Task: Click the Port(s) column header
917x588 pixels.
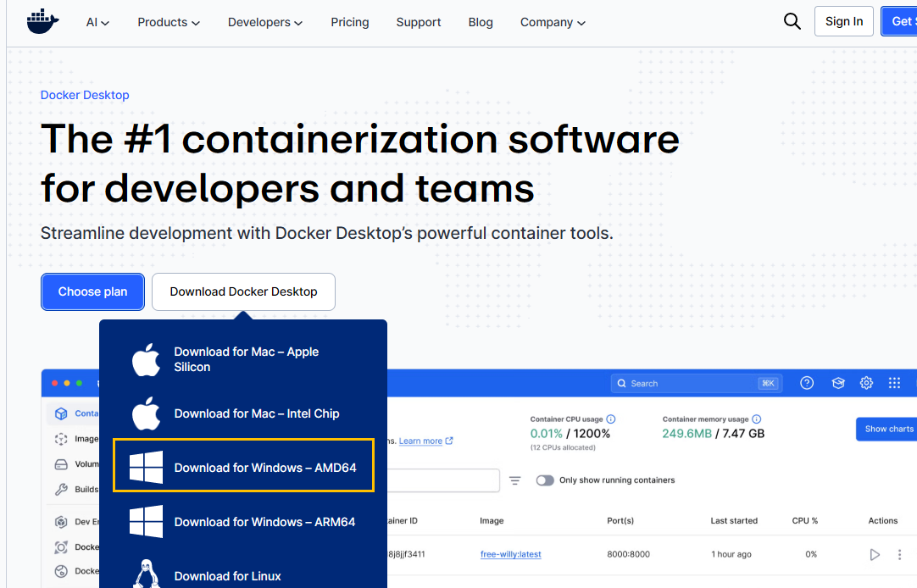Action: (x=620, y=521)
